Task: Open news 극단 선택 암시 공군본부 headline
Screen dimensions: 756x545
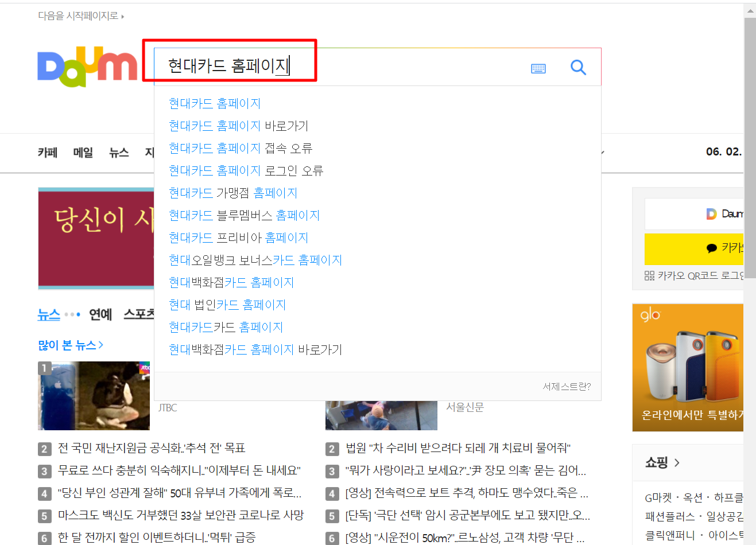Action: tap(468, 515)
